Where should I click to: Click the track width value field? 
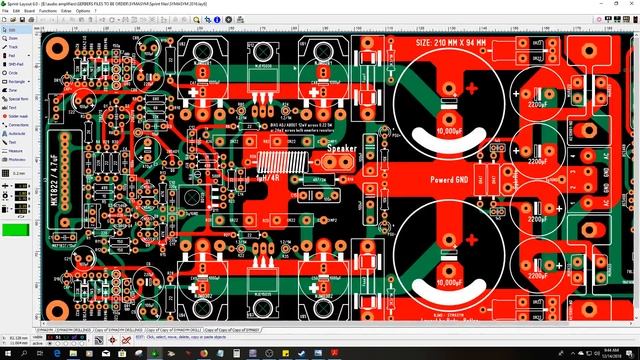[x=21, y=186]
